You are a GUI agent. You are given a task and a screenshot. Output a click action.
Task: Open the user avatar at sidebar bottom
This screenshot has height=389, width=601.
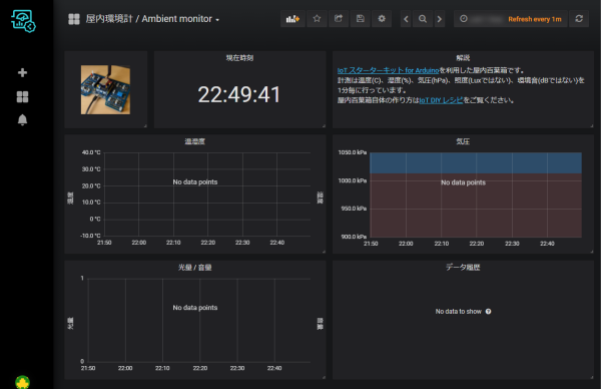pyautogui.click(x=23, y=382)
